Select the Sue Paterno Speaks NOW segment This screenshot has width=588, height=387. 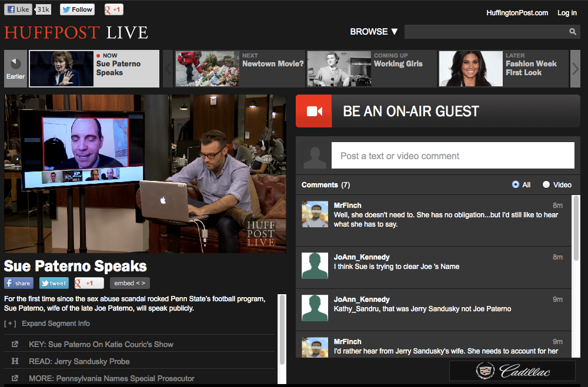94,69
